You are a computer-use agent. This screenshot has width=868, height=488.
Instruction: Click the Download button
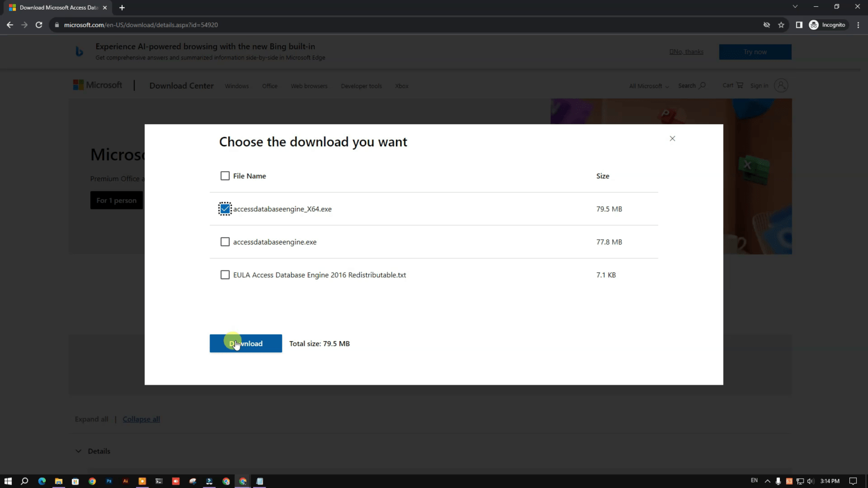(246, 343)
